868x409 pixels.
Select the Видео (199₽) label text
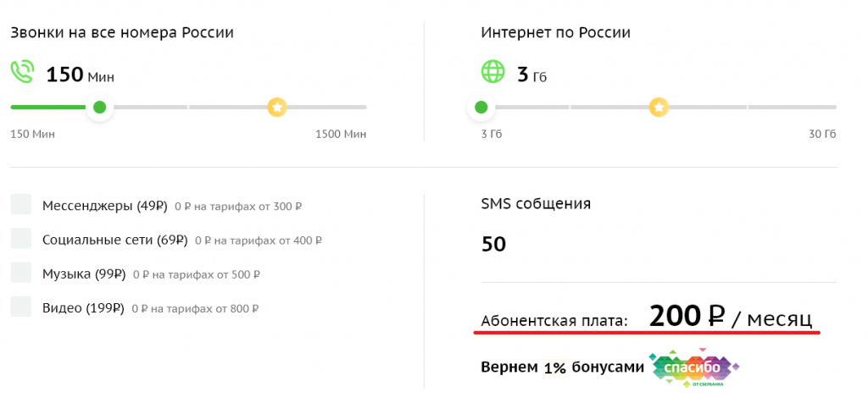84,307
